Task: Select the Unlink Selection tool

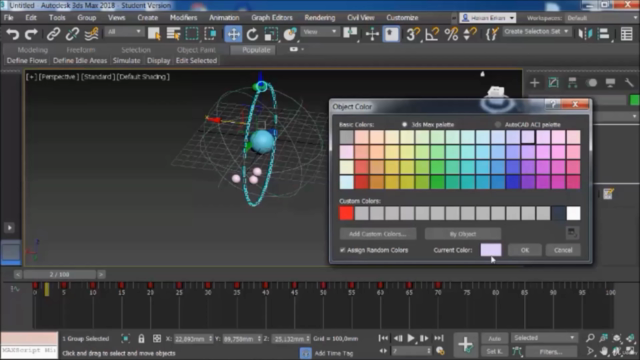Action: 72,34
